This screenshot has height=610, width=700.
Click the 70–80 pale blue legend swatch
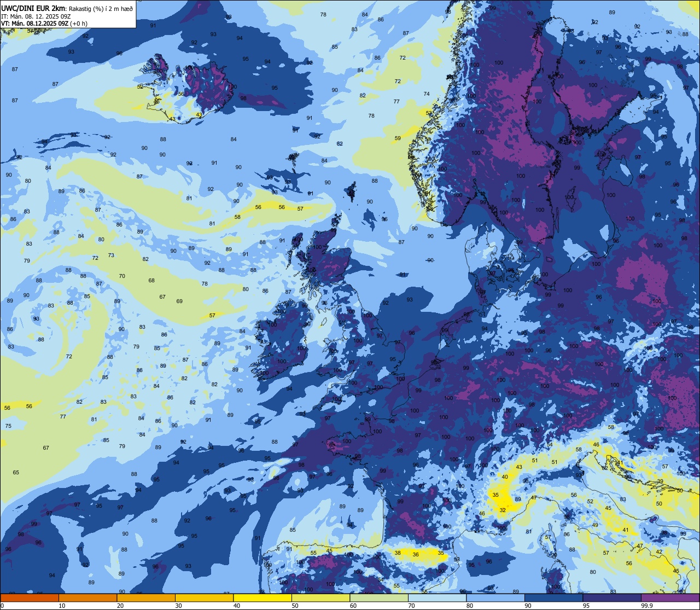point(437,597)
